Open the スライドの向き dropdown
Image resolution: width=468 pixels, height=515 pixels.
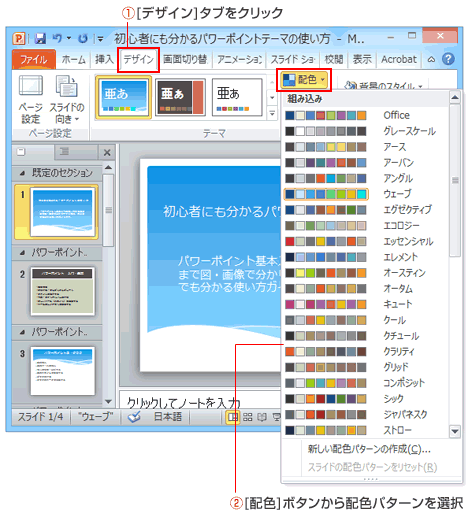coord(67,99)
